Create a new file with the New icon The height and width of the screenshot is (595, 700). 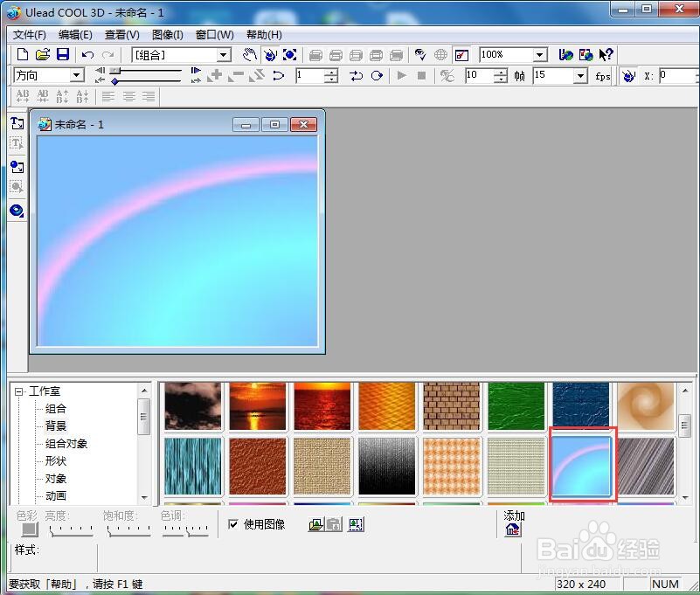pos(23,54)
